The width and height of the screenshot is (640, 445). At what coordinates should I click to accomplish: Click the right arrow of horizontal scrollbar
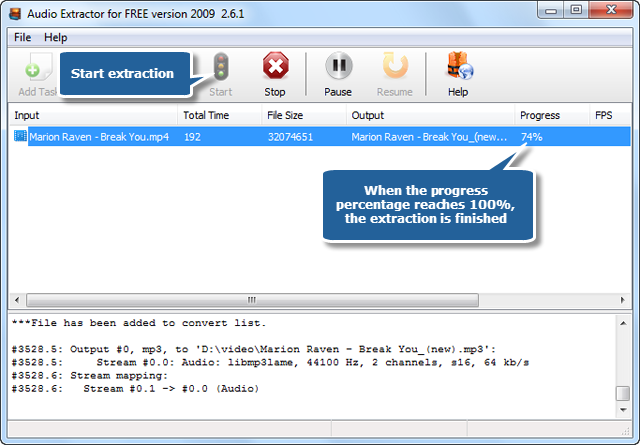tap(622, 300)
